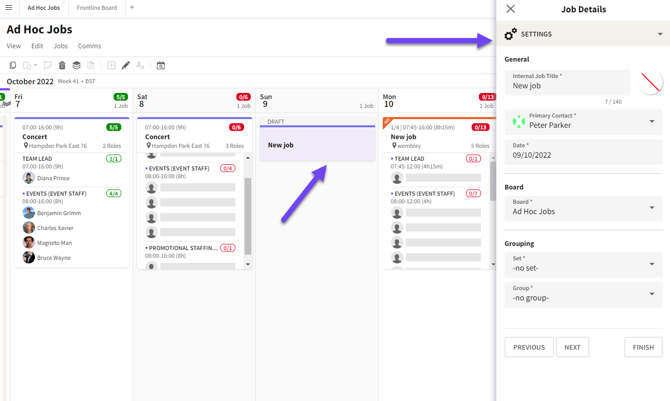
Task: Click Magneto Man's avatar
Action: click(x=29, y=242)
